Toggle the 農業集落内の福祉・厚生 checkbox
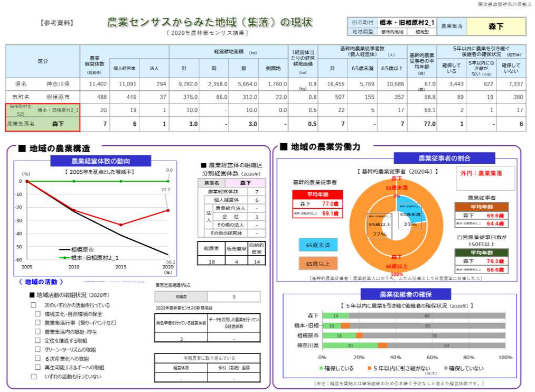535x392 pixels. click(x=38, y=332)
